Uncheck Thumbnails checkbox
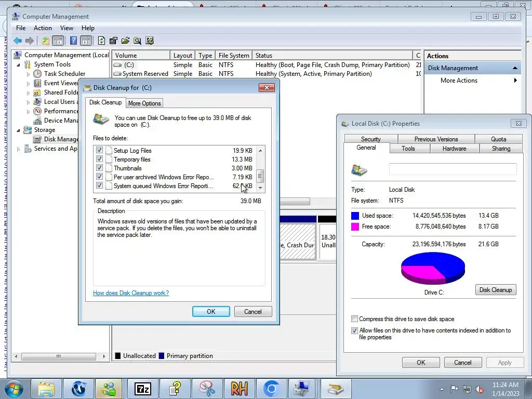 99,168
